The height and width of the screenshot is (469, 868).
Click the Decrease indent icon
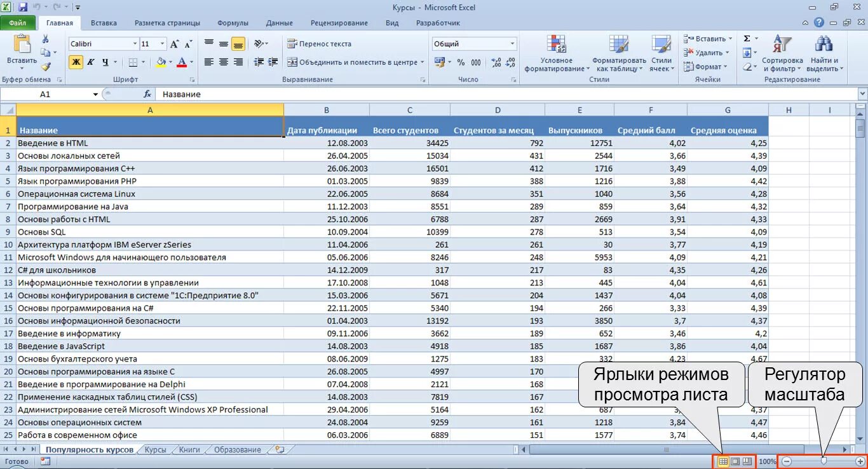tap(259, 62)
